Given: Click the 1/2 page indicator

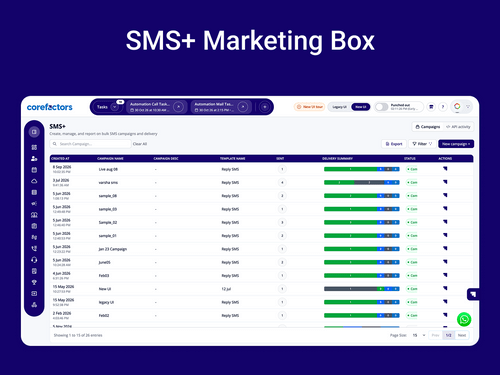Looking at the screenshot, I should (449, 335).
